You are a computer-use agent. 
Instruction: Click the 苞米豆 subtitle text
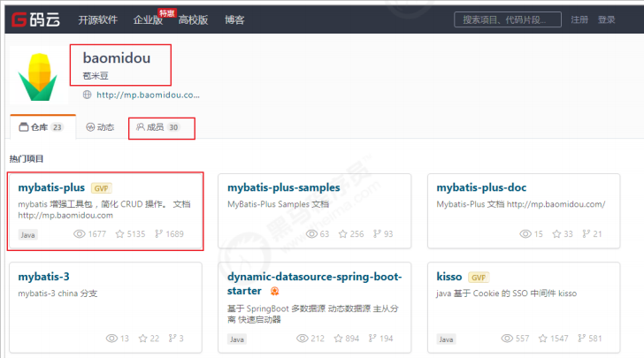pos(96,75)
